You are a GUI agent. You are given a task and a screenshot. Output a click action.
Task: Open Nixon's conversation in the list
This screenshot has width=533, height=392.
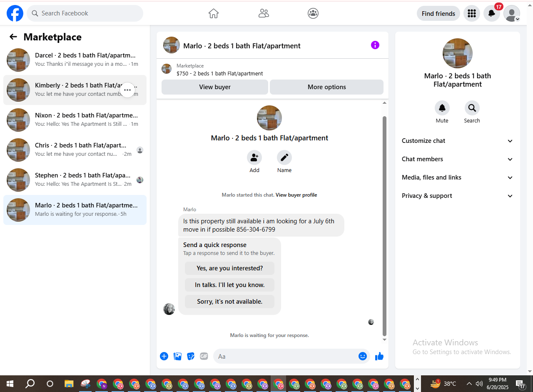click(75, 120)
